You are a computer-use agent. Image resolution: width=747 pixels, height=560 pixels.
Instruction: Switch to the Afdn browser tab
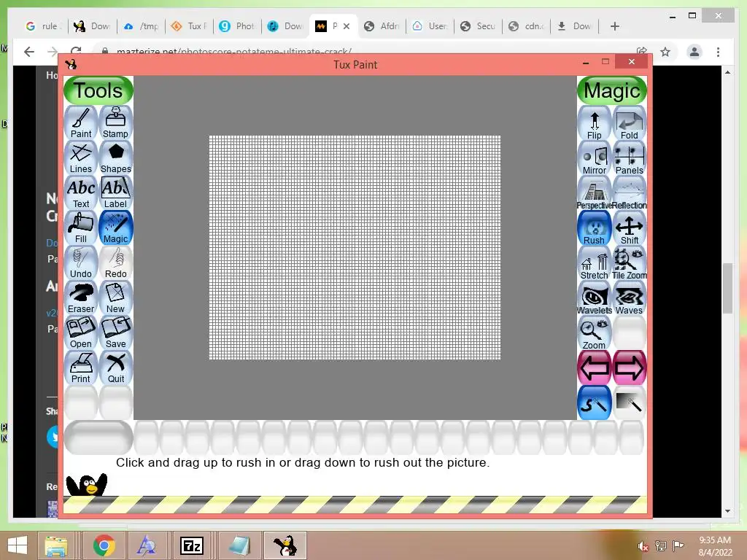[382, 26]
